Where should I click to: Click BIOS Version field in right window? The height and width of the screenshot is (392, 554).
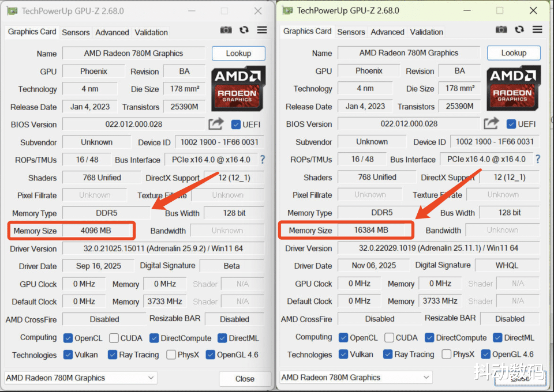[x=409, y=124]
